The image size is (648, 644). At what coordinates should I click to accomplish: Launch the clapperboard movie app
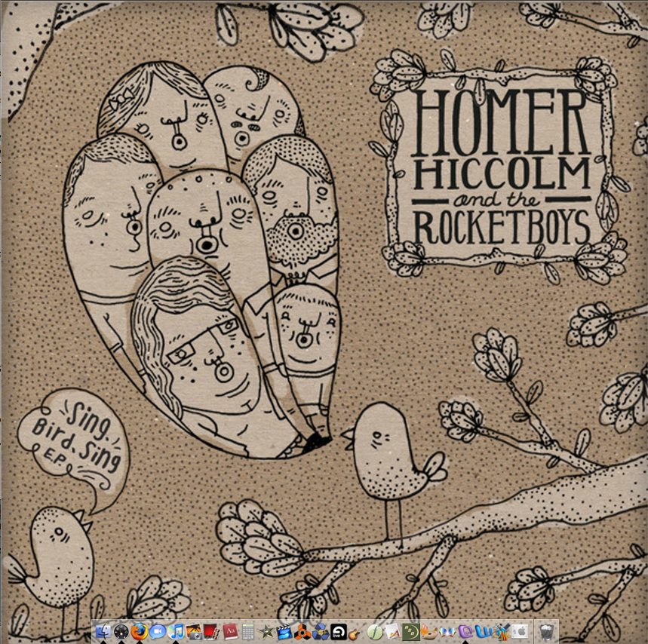pyautogui.click(x=284, y=632)
